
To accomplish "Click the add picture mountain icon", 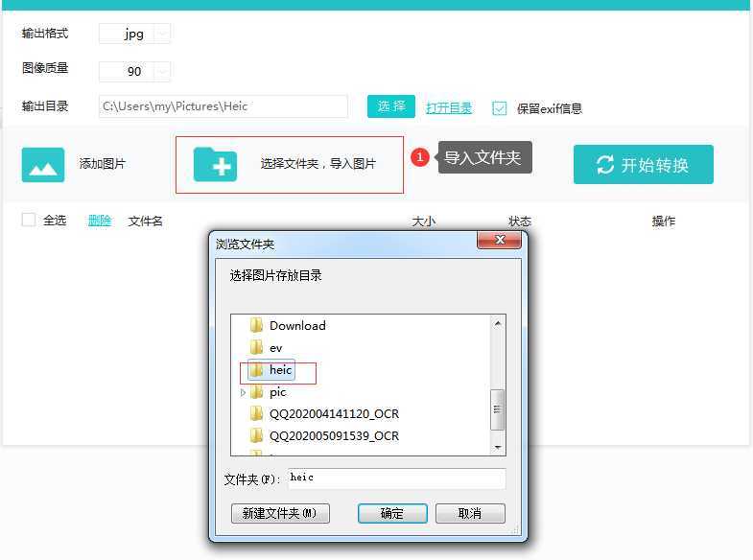I will (x=43, y=165).
